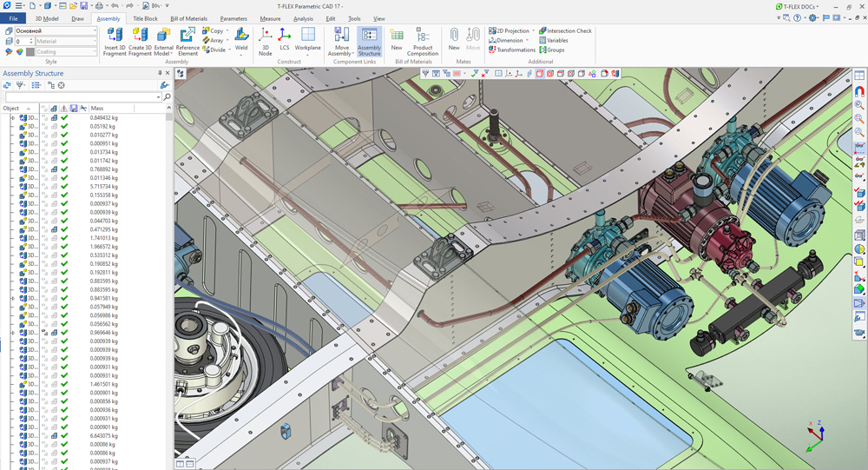The width and height of the screenshot is (868, 470).
Task: Expand the tree row with mass 0.849432 kg
Action: (13, 118)
